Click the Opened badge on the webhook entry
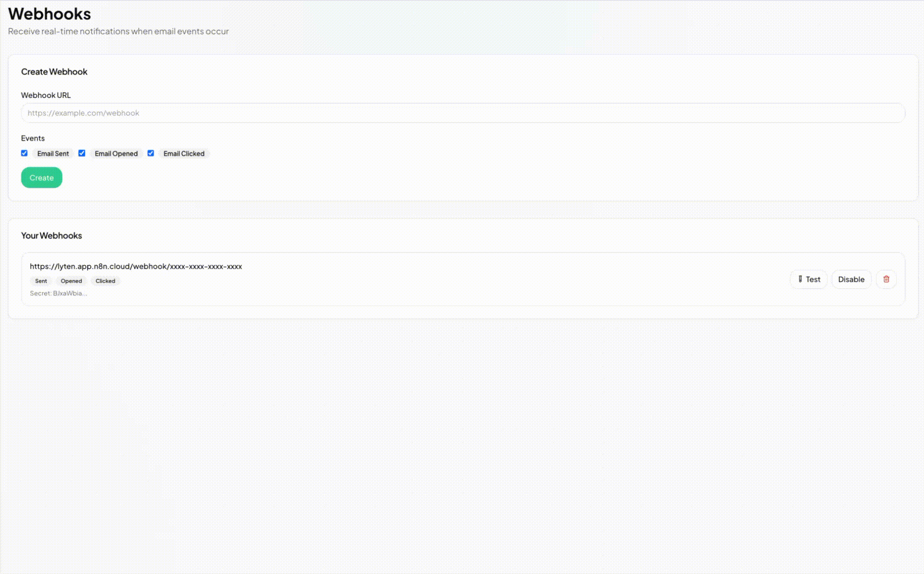The image size is (924, 574). click(x=71, y=281)
